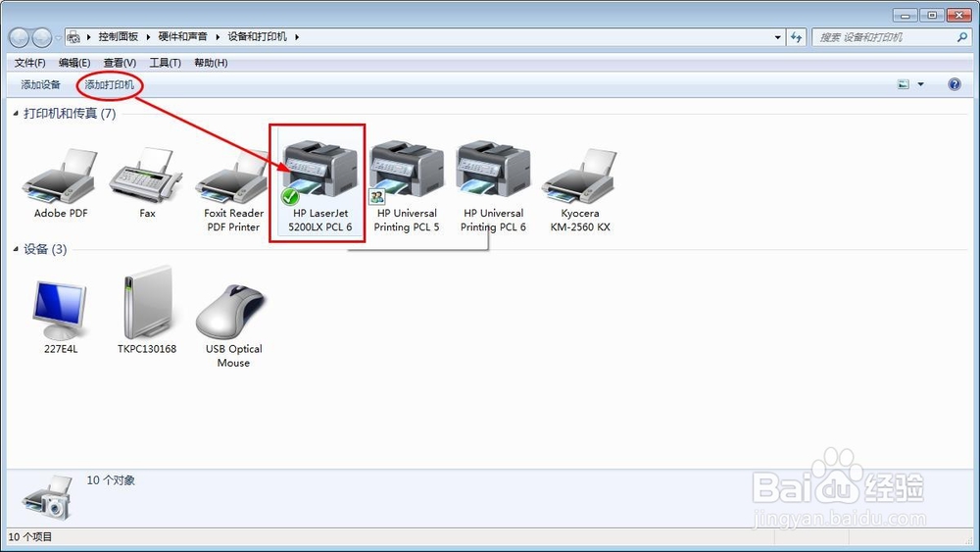Click the search magnifier icon
Viewport: 980px width, 552px height.
pyautogui.click(x=962, y=37)
